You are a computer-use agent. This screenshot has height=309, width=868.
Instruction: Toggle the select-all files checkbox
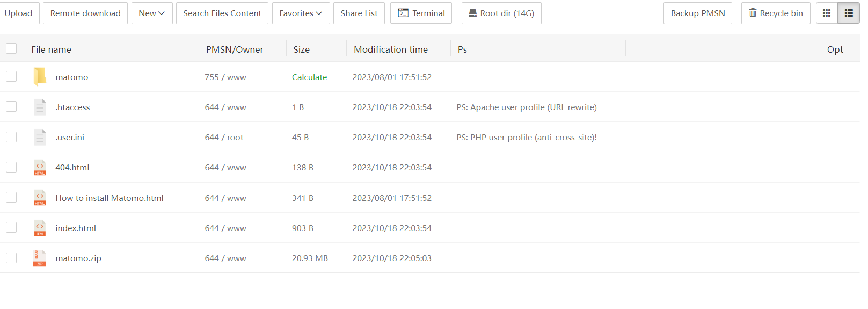[11, 49]
